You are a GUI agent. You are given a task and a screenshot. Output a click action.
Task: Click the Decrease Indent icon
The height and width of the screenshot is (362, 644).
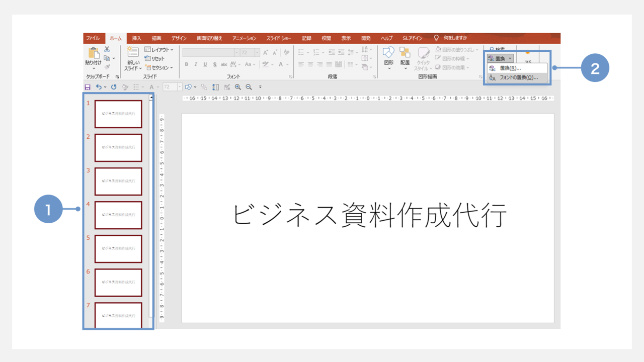332,52
